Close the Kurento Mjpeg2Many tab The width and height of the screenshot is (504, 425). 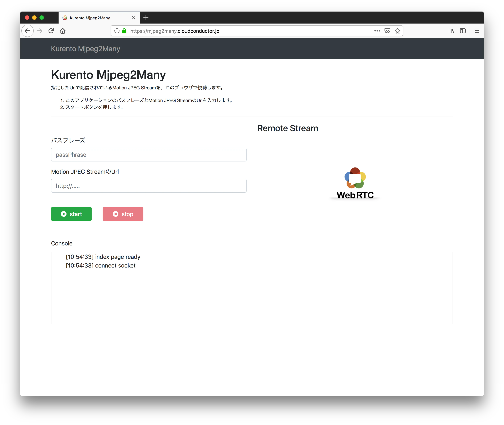pos(133,18)
